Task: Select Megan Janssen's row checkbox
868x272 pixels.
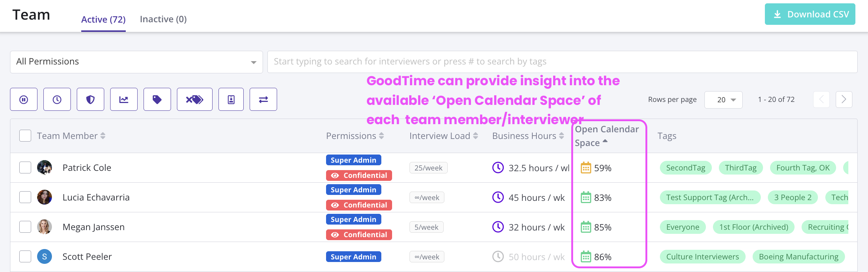Action: tap(25, 227)
